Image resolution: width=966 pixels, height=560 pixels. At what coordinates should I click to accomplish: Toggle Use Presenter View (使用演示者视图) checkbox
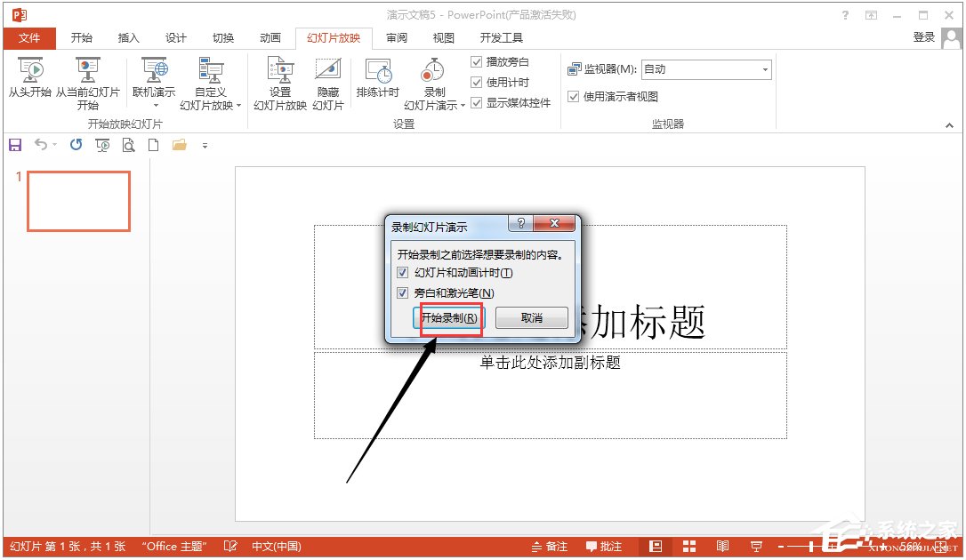pyautogui.click(x=574, y=97)
